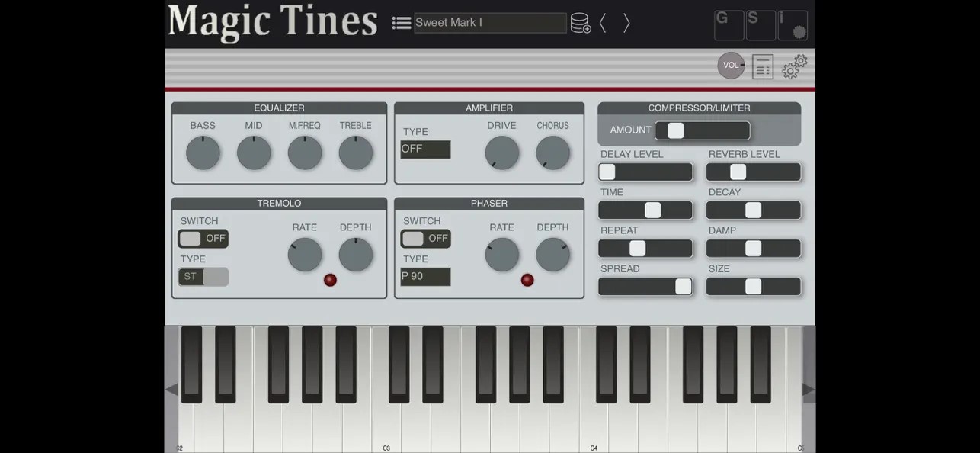Open the notes page icon

[x=763, y=66]
